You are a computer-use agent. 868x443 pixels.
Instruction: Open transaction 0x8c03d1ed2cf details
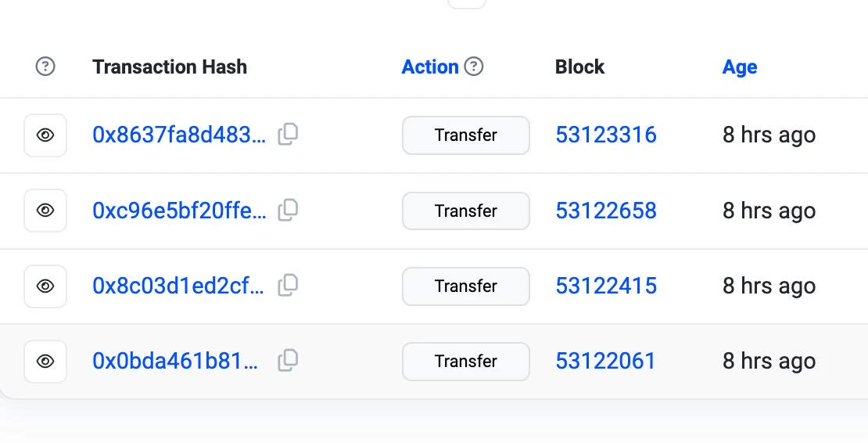[178, 286]
